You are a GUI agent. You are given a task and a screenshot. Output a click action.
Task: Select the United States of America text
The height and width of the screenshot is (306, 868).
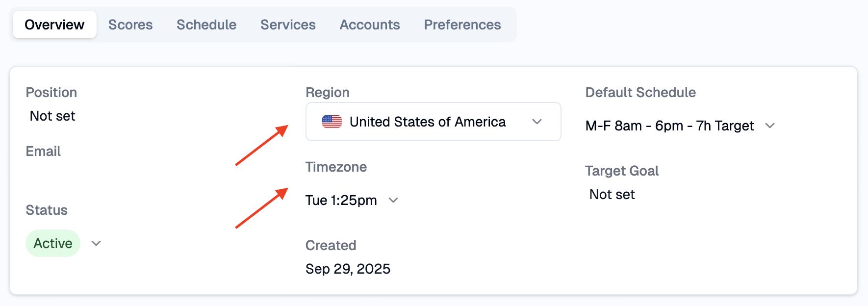428,122
